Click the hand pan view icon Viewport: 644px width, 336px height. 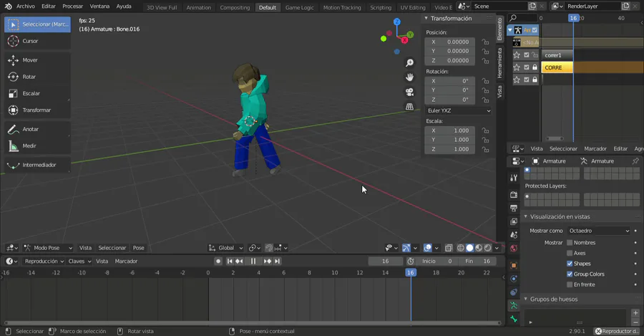click(409, 77)
